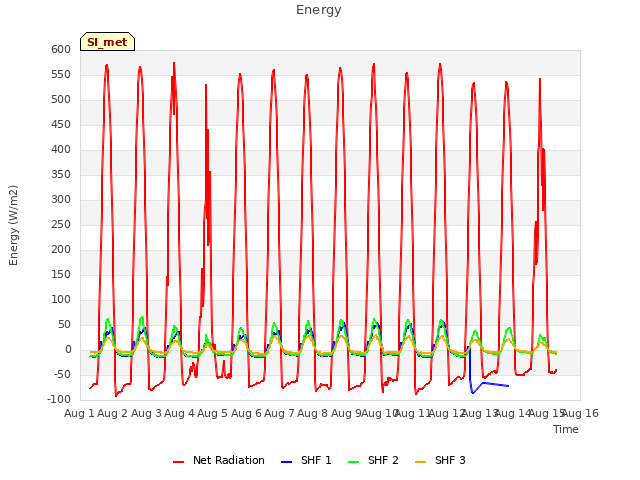Toggle Net Radiation legend entry
The image size is (640, 480).
click(219, 460)
